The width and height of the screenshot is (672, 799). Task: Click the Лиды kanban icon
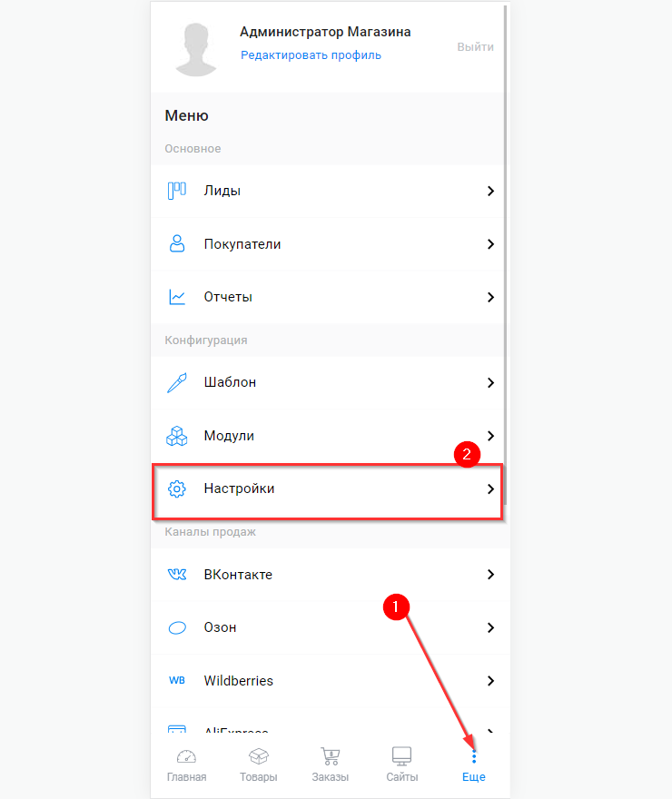tap(177, 191)
